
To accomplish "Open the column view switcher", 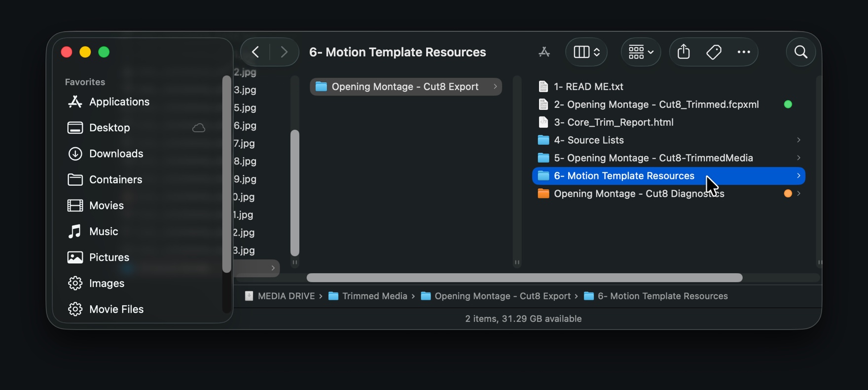I will pyautogui.click(x=586, y=52).
